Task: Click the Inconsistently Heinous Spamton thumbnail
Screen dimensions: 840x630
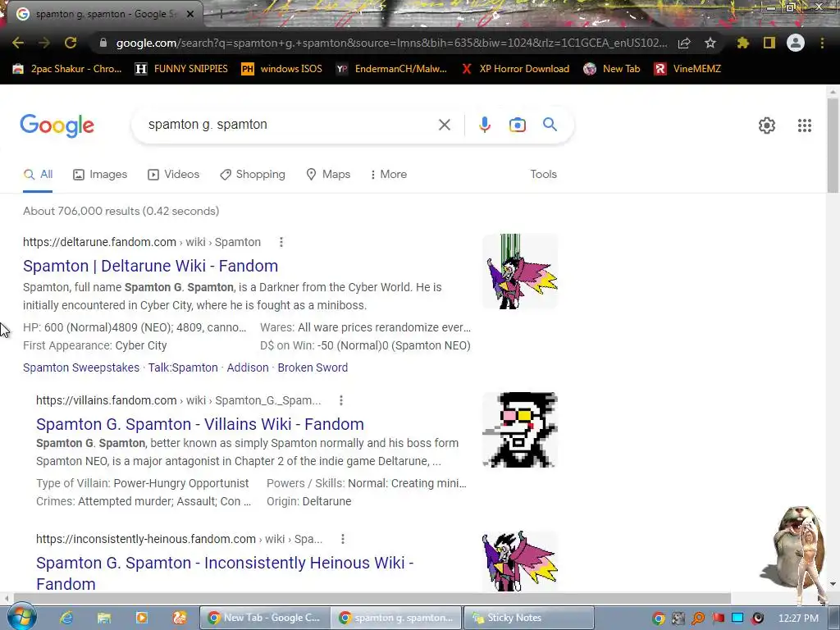Action: [520, 561]
